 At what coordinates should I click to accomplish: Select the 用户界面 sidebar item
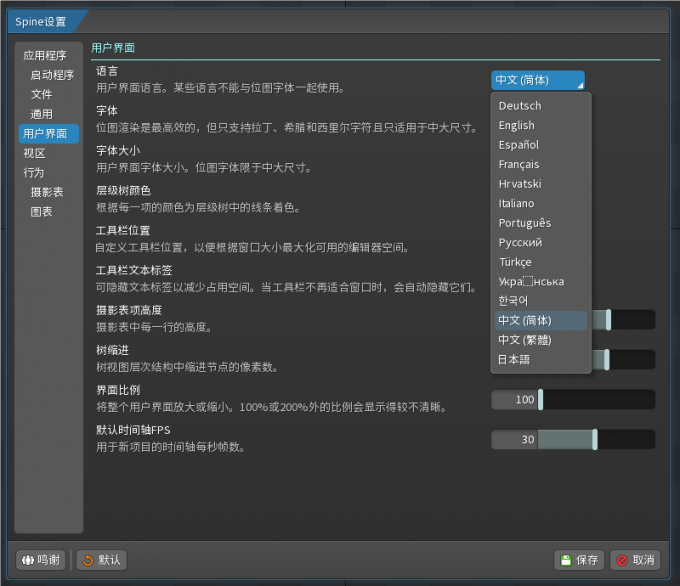[49, 134]
